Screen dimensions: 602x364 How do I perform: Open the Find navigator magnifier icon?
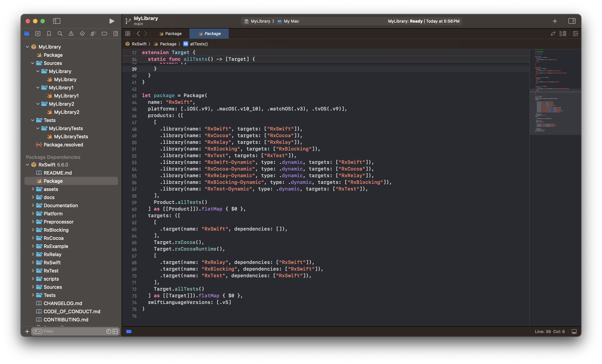[x=60, y=34]
